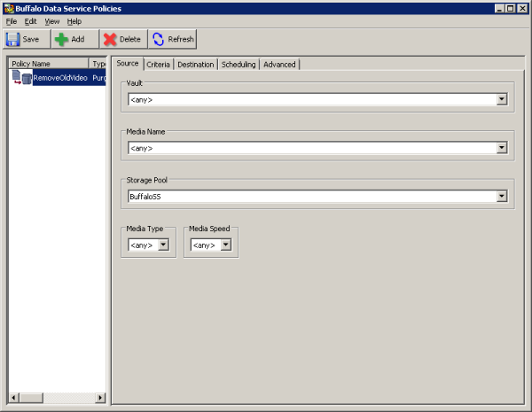Switch to the Source tab
Viewport: 532px width, 412px height.
128,64
